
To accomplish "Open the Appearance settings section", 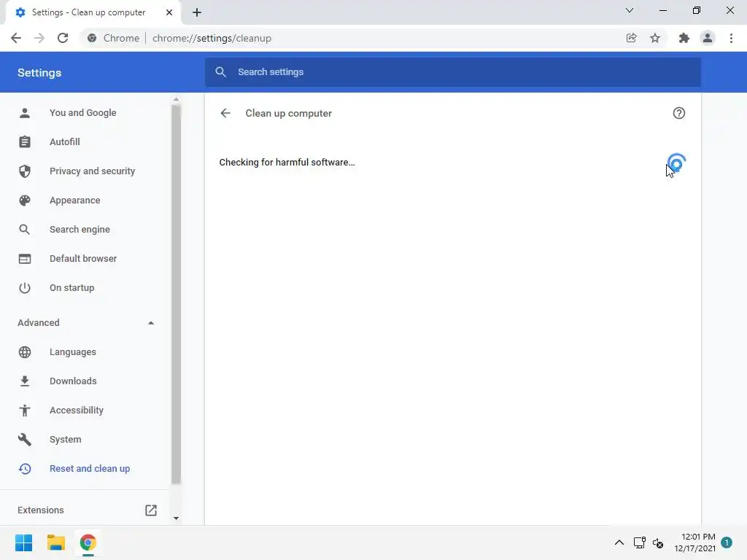I will pos(75,201).
